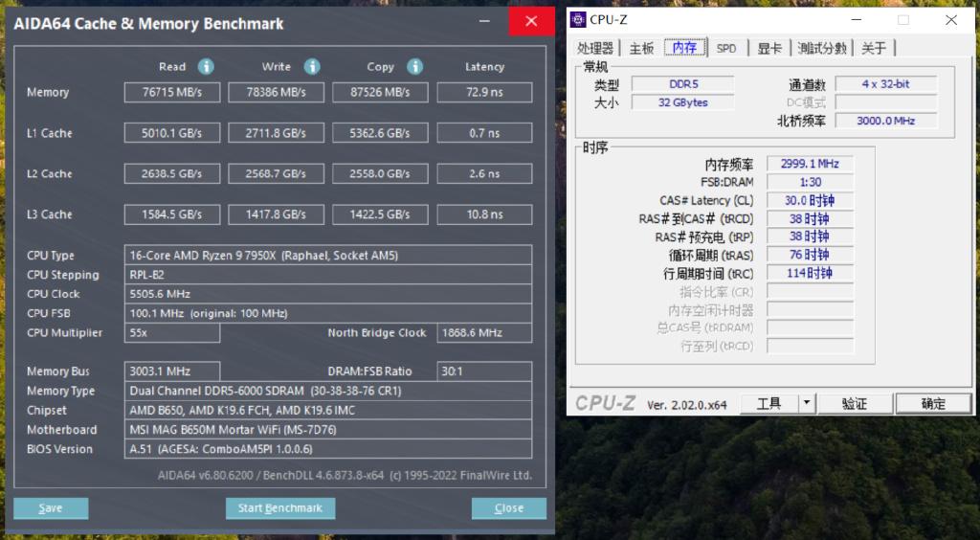Click the North Bridge Clock value 1868.6 MHz
The image size is (980, 540).
pos(484,332)
